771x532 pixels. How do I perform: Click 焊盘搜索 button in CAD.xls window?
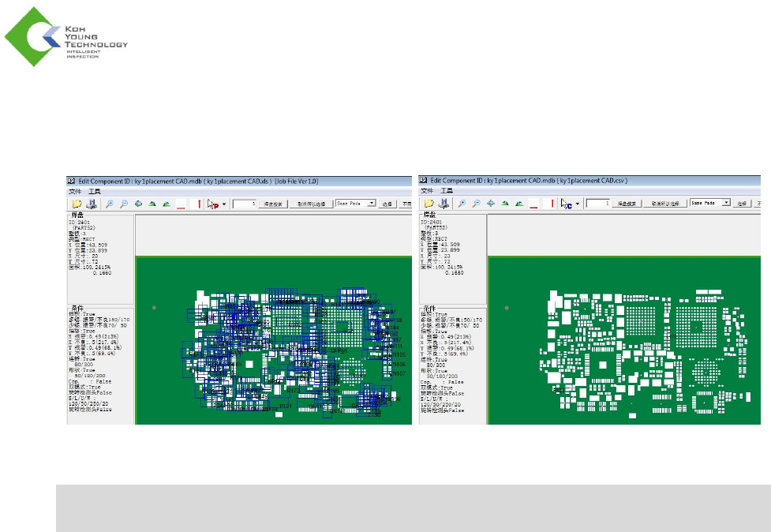273,204
